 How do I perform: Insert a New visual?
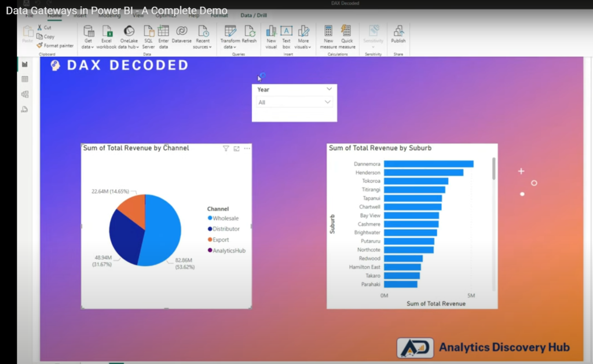coord(271,37)
